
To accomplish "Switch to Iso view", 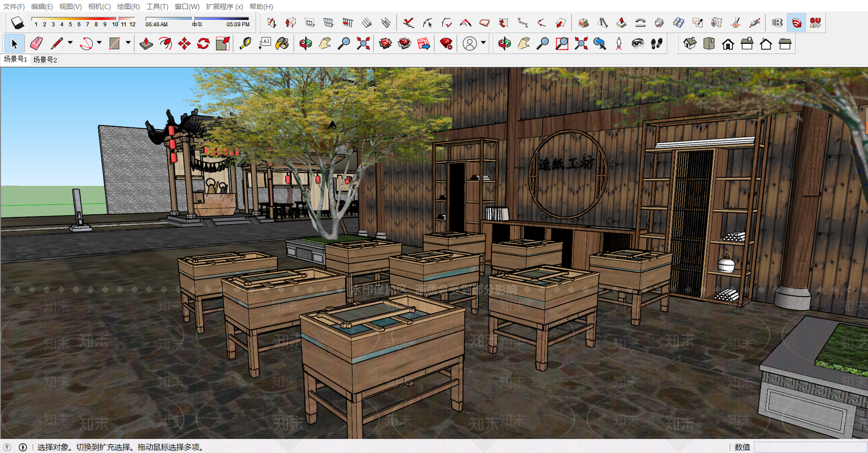I will [690, 44].
